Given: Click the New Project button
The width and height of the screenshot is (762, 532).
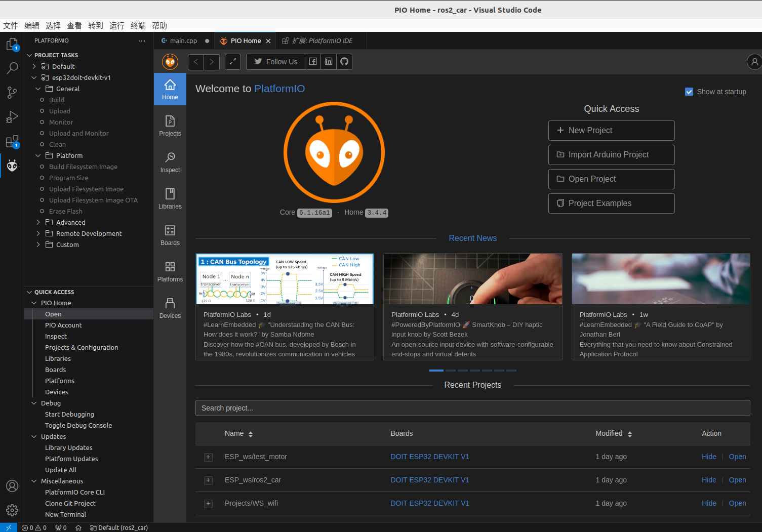Looking at the screenshot, I should [611, 130].
